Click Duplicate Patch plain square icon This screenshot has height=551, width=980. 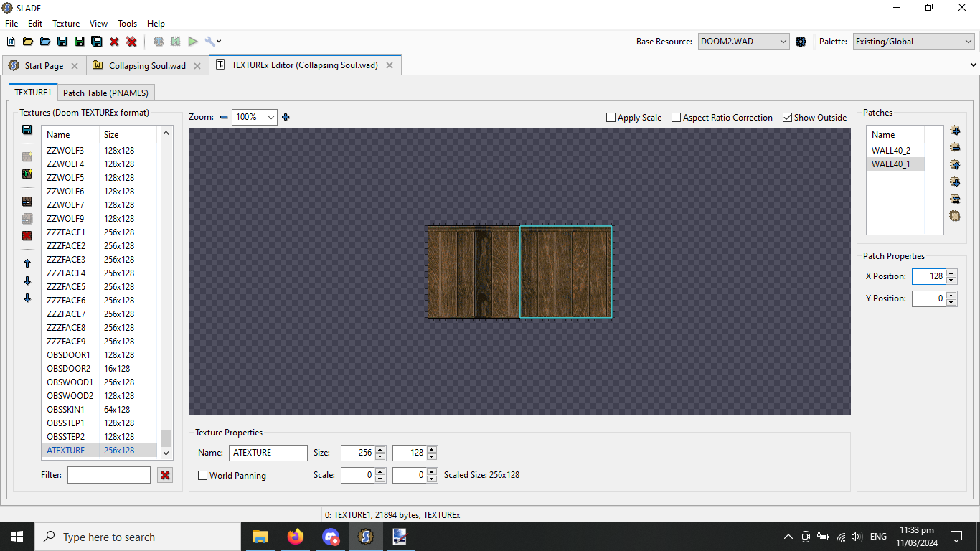(x=955, y=216)
